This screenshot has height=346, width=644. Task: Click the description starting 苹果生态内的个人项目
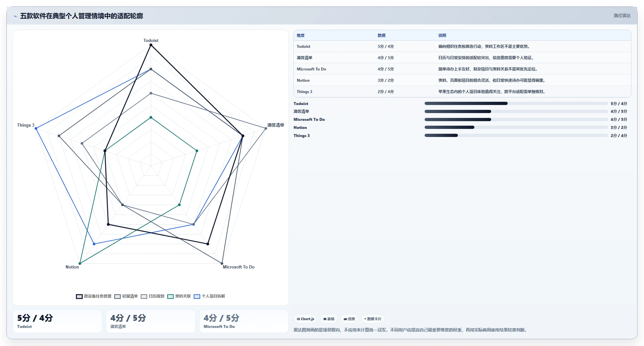pyautogui.click(x=492, y=92)
